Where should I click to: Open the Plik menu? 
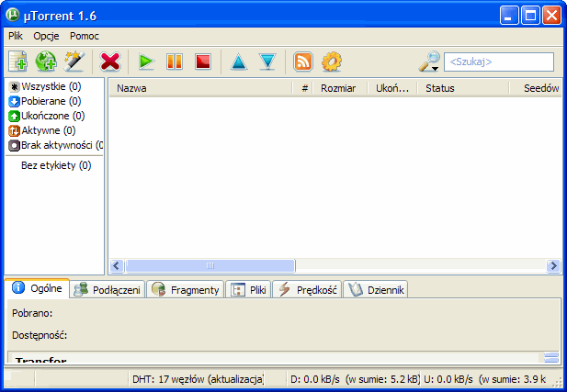tap(16, 36)
